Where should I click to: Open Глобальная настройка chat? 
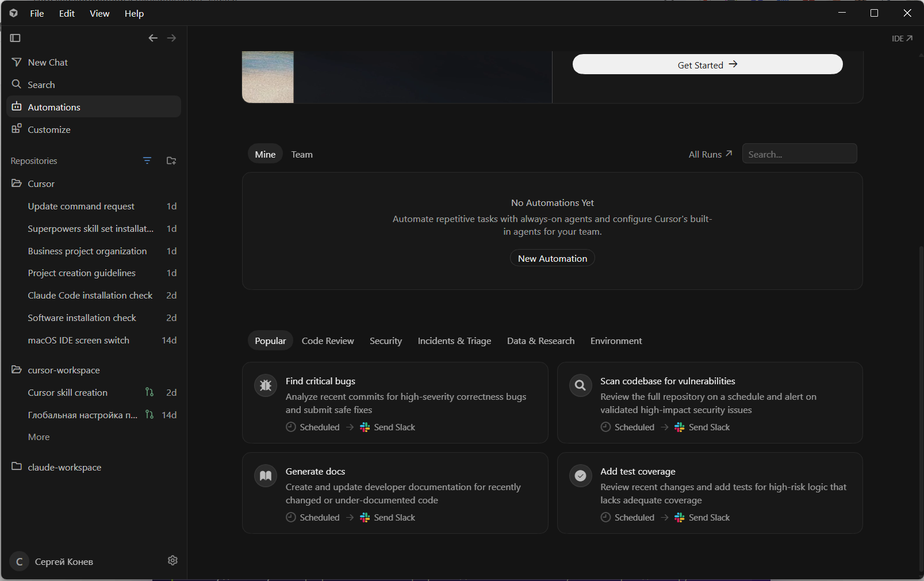click(94, 415)
